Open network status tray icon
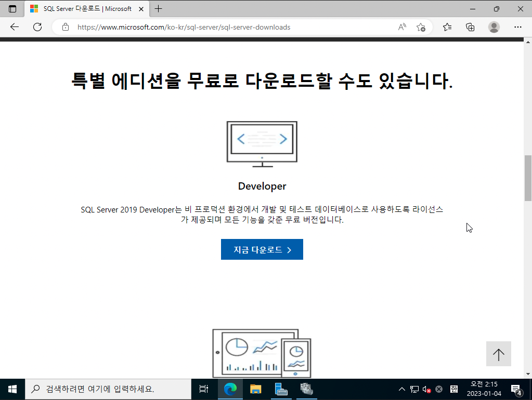The width and height of the screenshot is (532, 400). click(414, 389)
